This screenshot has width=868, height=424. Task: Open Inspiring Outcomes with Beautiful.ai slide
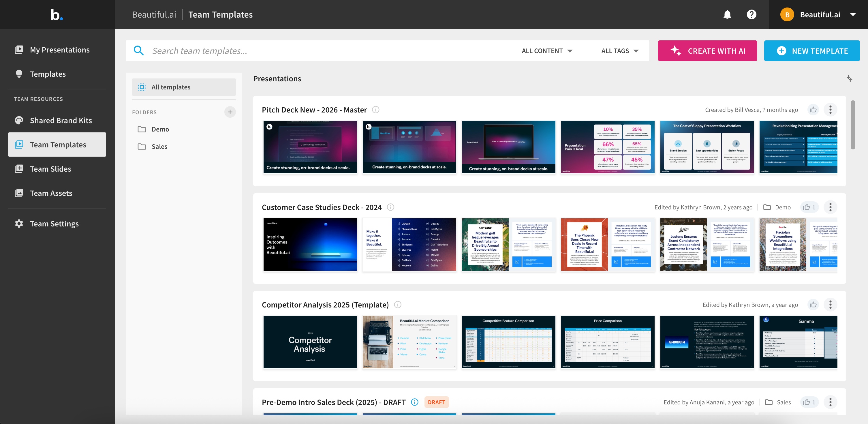(x=310, y=244)
